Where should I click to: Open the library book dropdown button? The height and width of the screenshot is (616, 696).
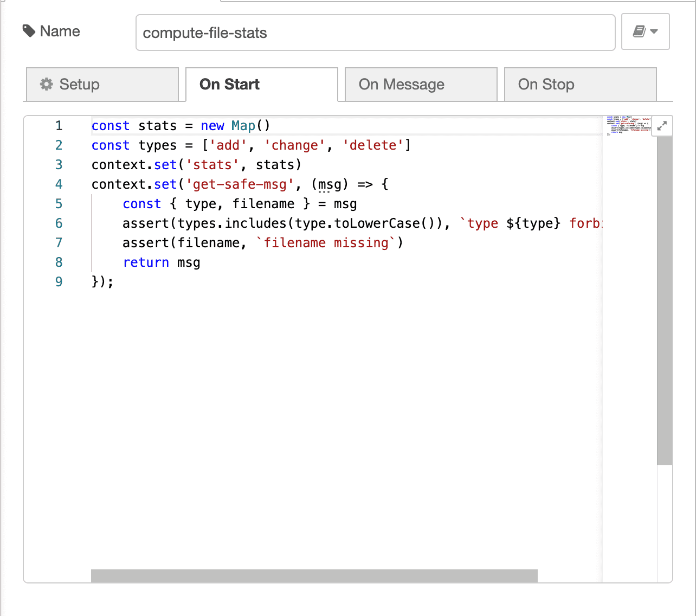pyautogui.click(x=645, y=32)
